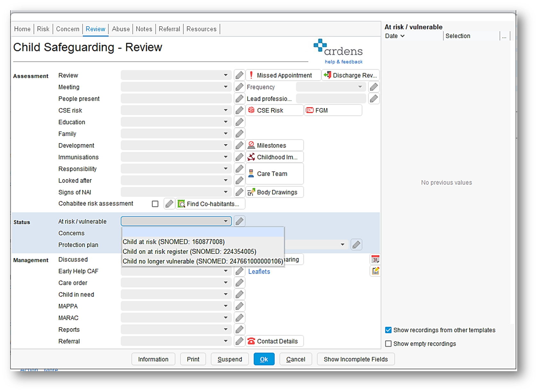The image size is (538, 392).
Task: Click the Suspend button
Action: coord(230,359)
